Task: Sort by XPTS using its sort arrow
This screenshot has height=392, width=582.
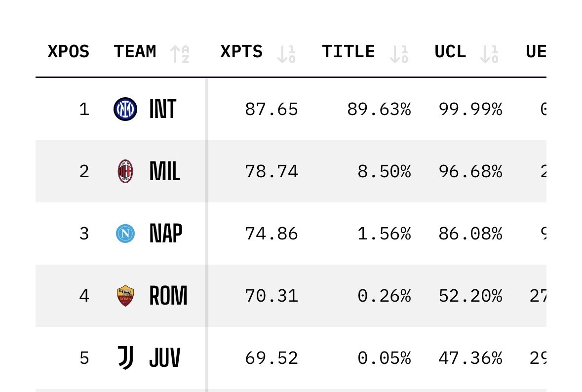Action: (286, 54)
